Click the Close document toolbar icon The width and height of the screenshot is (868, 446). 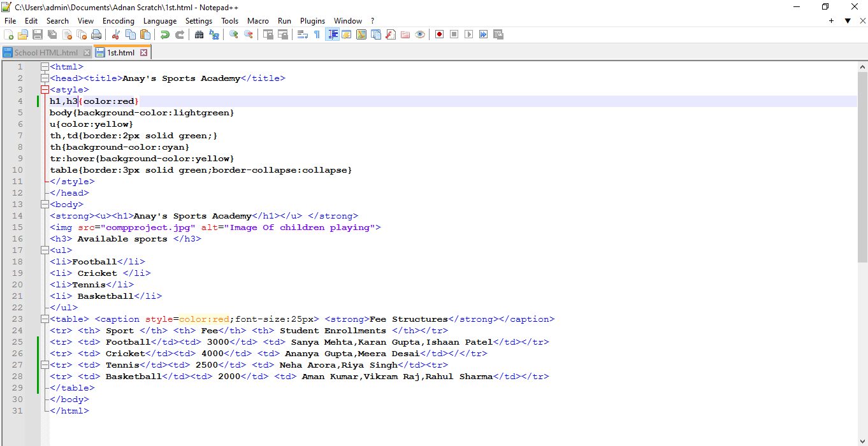tap(67, 34)
